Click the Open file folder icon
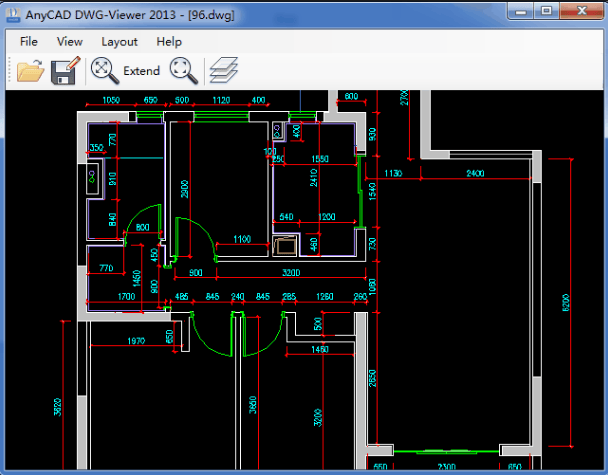This screenshot has height=475, width=608. click(x=30, y=70)
